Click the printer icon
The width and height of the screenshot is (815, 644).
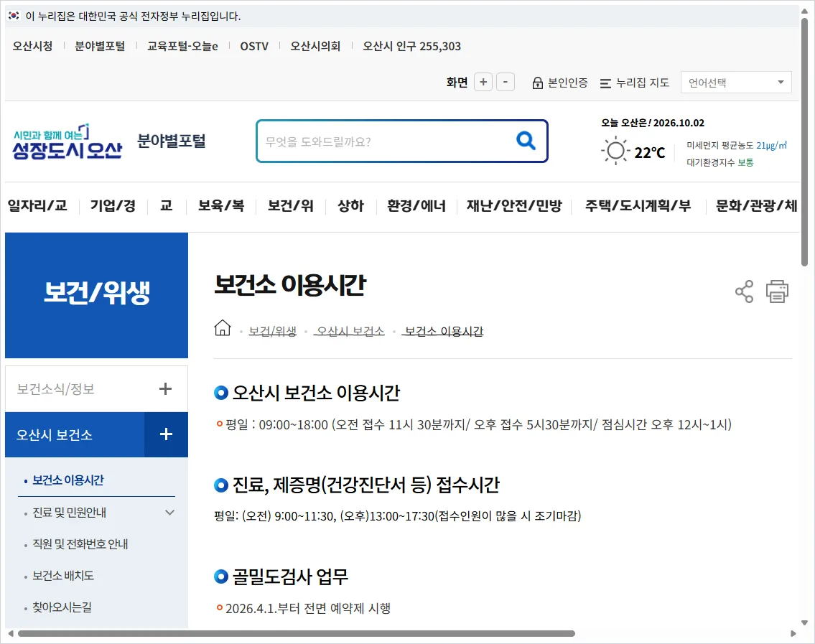(x=777, y=291)
